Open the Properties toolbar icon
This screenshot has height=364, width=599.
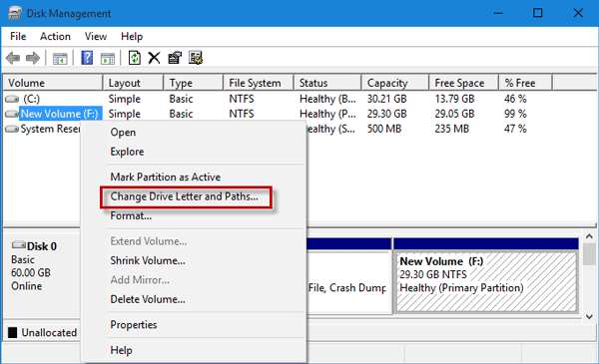pyautogui.click(x=175, y=58)
